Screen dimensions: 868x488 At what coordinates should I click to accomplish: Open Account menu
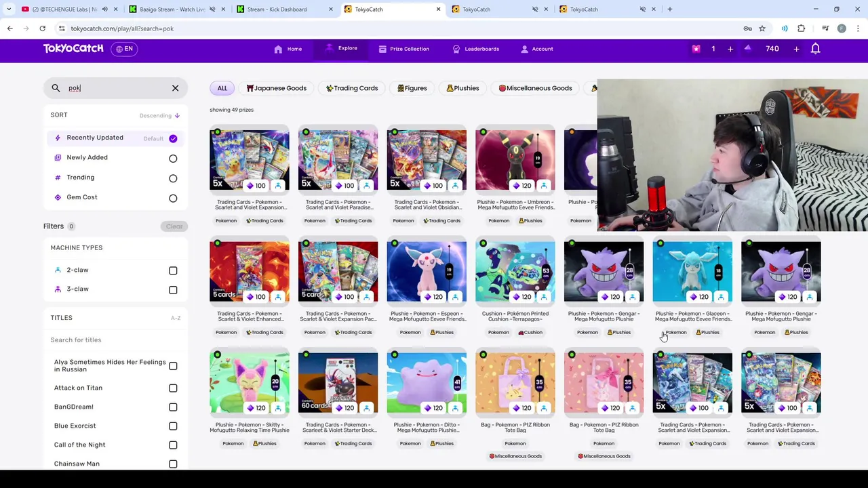[536, 49]
